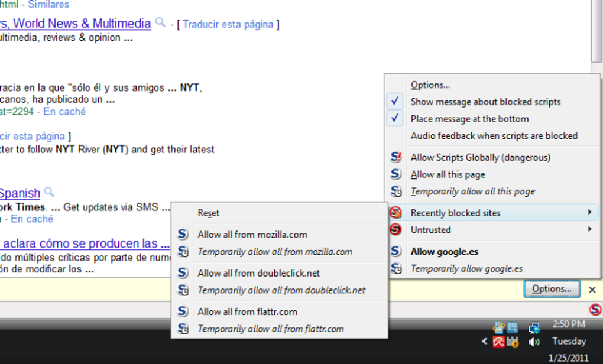The image size is (603, 364).
Task: Click the Allow all from doubleclick.net icon
Action: (x=183, y=272)
